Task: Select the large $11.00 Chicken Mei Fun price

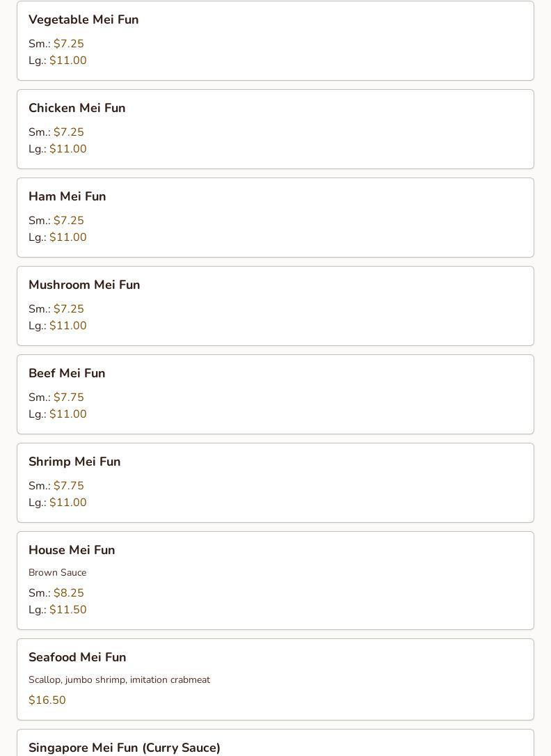Action: (x=68, y=149)
